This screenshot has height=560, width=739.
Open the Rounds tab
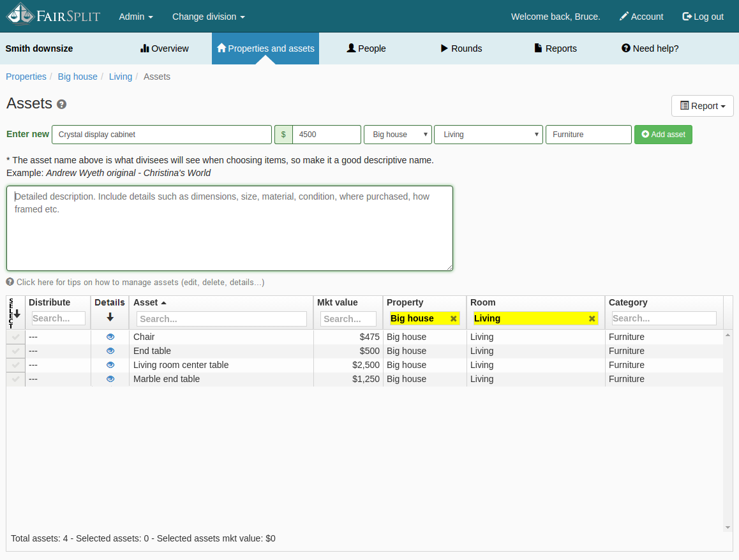click(x=461, y=48)
